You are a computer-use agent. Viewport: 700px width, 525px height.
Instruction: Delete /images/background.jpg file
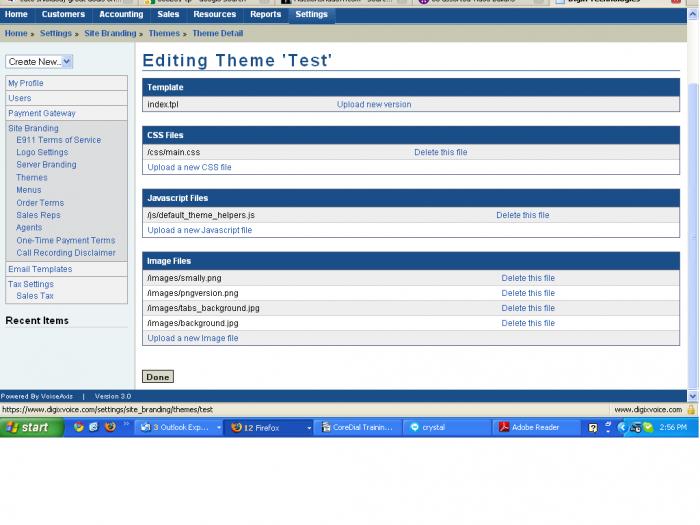click(x=528, y=323)
